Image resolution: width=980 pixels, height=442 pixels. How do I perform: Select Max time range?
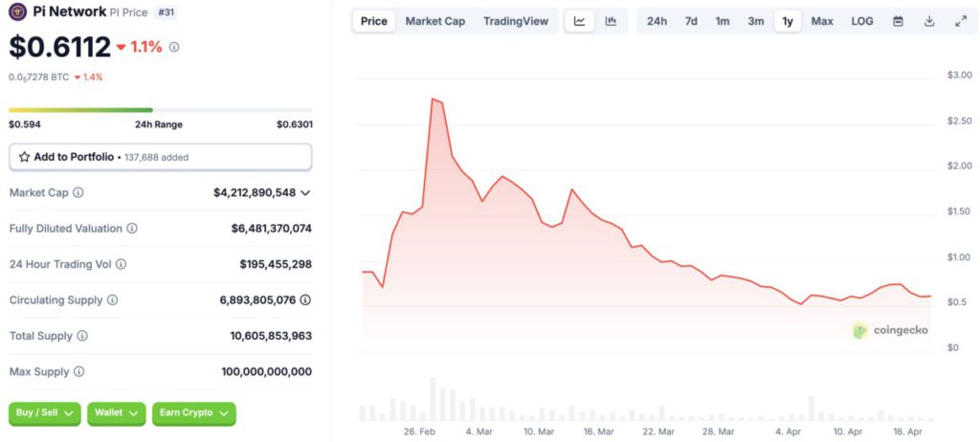point(822,21)
